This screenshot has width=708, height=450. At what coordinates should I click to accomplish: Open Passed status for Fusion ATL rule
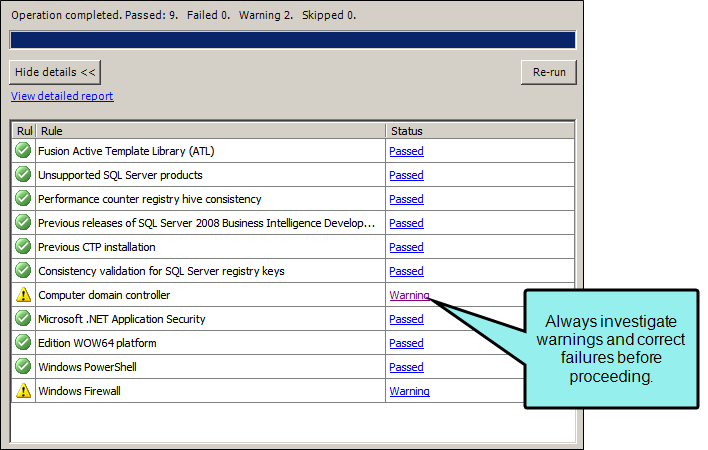coord(406,151)
